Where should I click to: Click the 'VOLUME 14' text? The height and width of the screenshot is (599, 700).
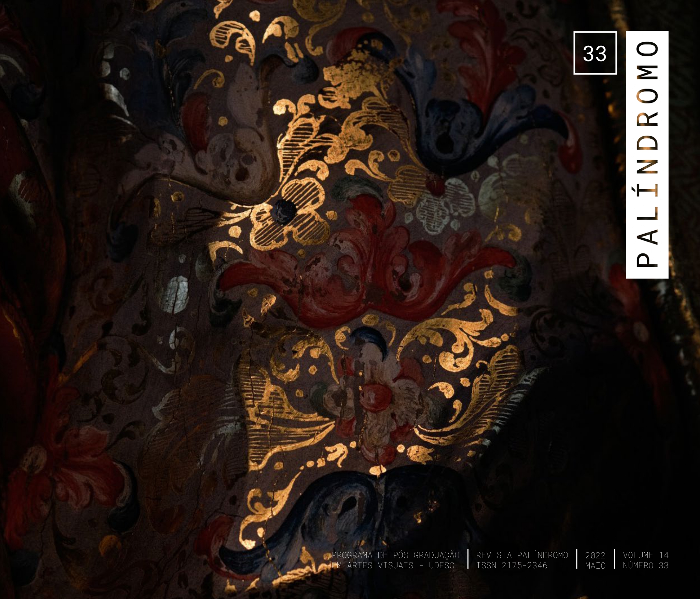click(x=645, y=555)
